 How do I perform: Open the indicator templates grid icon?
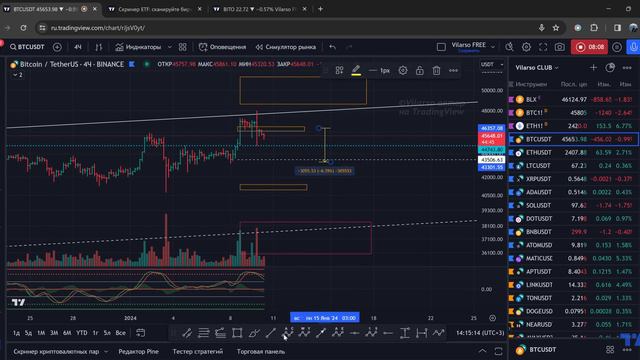[182, 47]
